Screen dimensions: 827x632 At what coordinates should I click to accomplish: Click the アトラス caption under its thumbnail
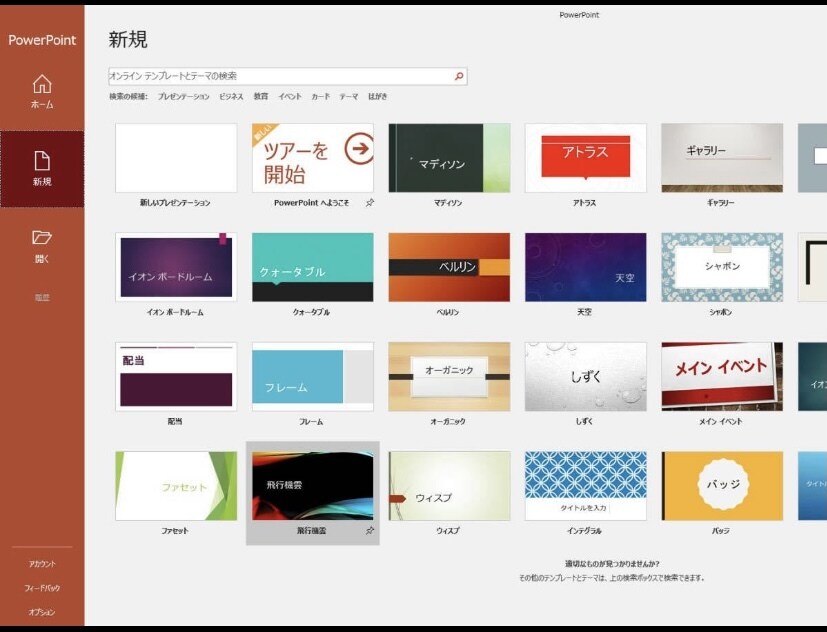point(584,203)
